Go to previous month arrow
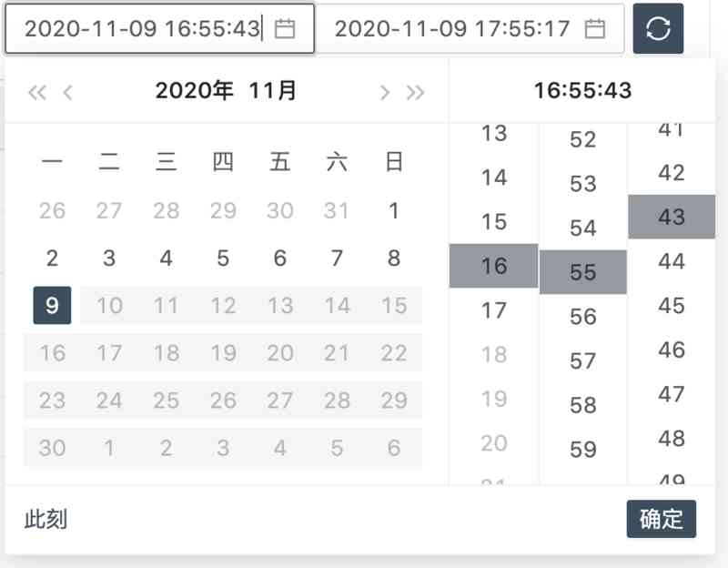The height and width of the screenshot is (568, 728). click(67, 91)
